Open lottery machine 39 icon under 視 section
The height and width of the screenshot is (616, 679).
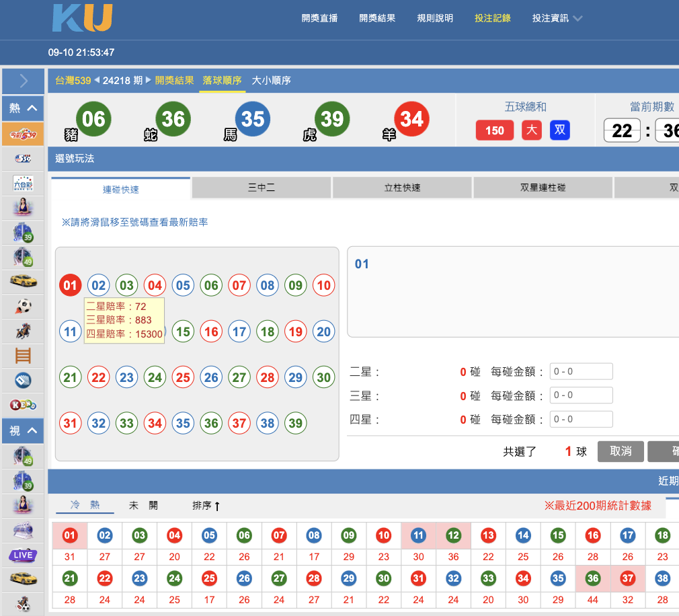pos(23,481)
